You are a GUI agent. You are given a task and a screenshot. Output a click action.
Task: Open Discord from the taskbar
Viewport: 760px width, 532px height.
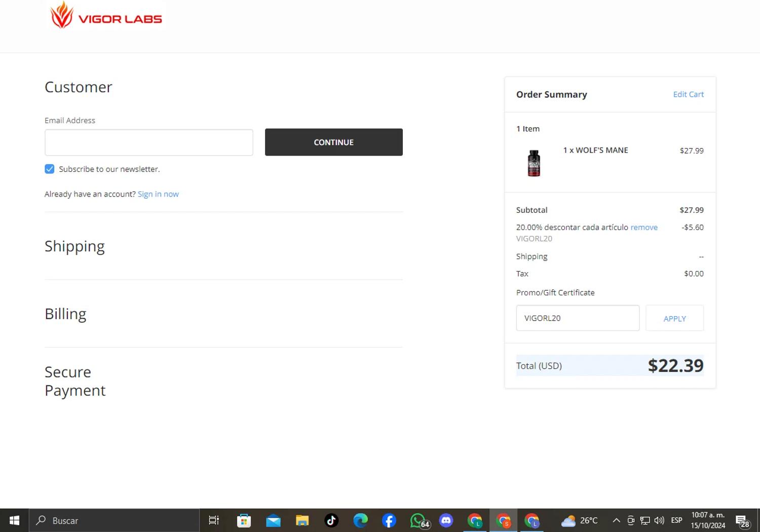tap(446, 520)
